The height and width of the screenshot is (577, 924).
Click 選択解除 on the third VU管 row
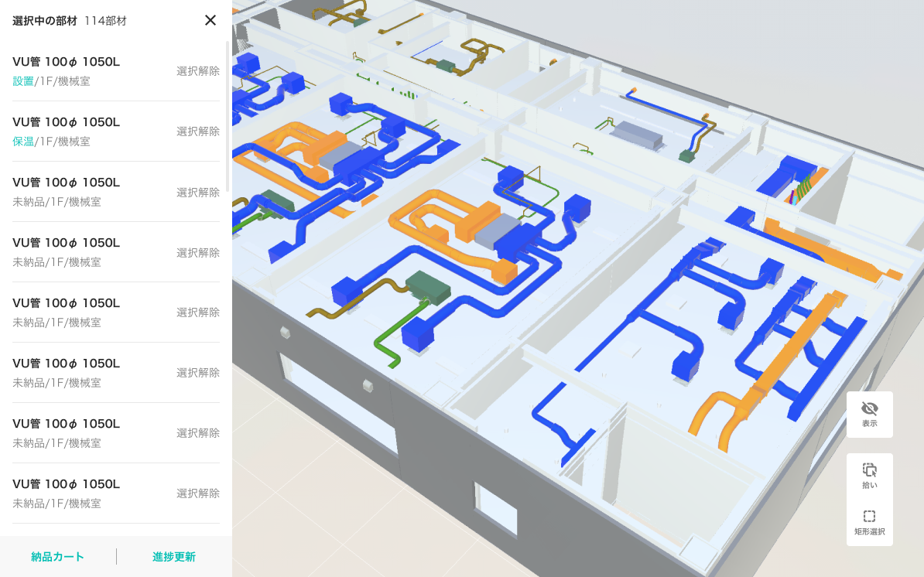(198, 193)
